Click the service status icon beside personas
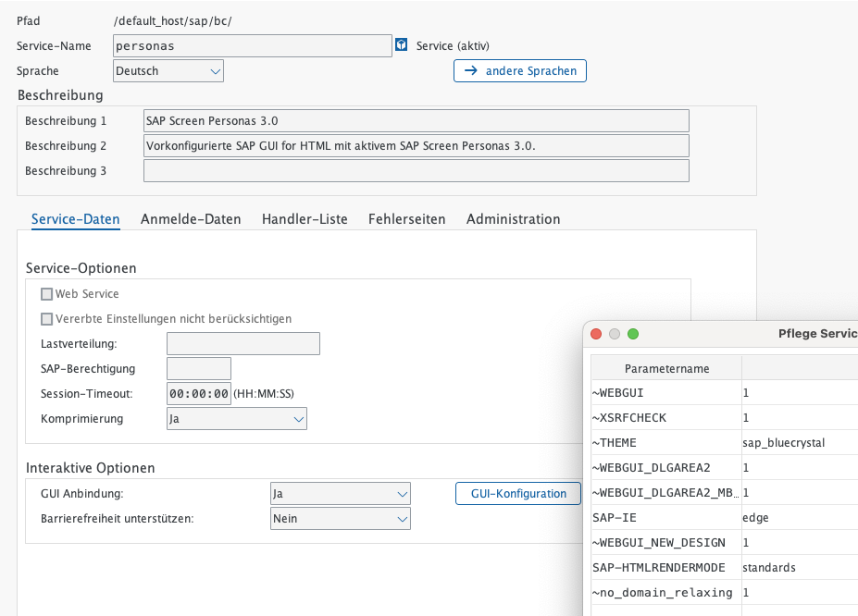 402,45
